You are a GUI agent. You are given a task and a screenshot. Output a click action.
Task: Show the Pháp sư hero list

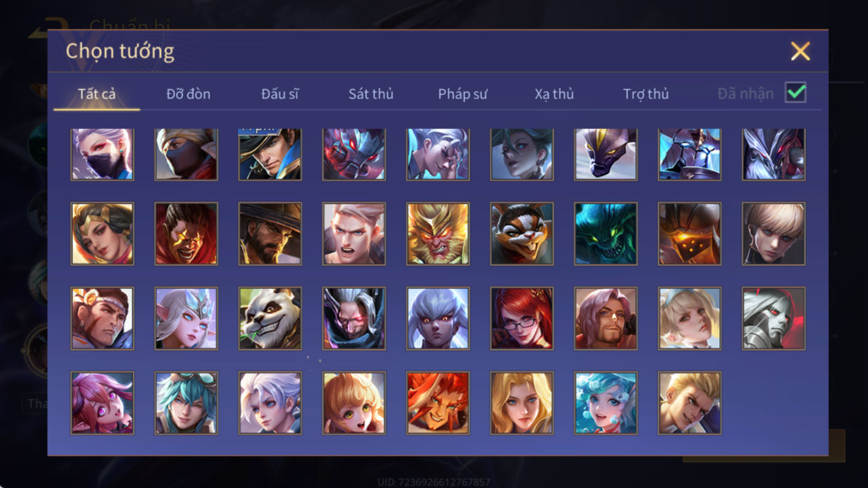click(x=463, y=94)
